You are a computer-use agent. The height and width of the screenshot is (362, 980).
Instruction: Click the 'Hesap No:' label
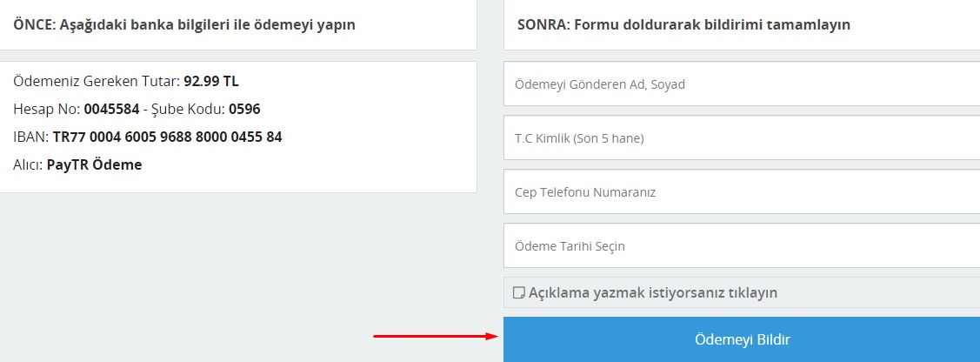tap(47, 110)
